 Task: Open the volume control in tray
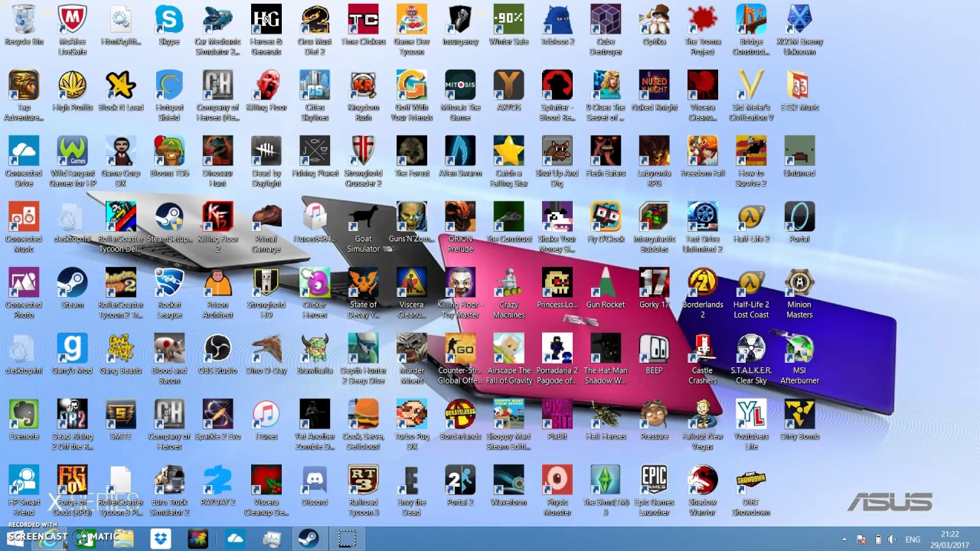(x=893, y=540)
